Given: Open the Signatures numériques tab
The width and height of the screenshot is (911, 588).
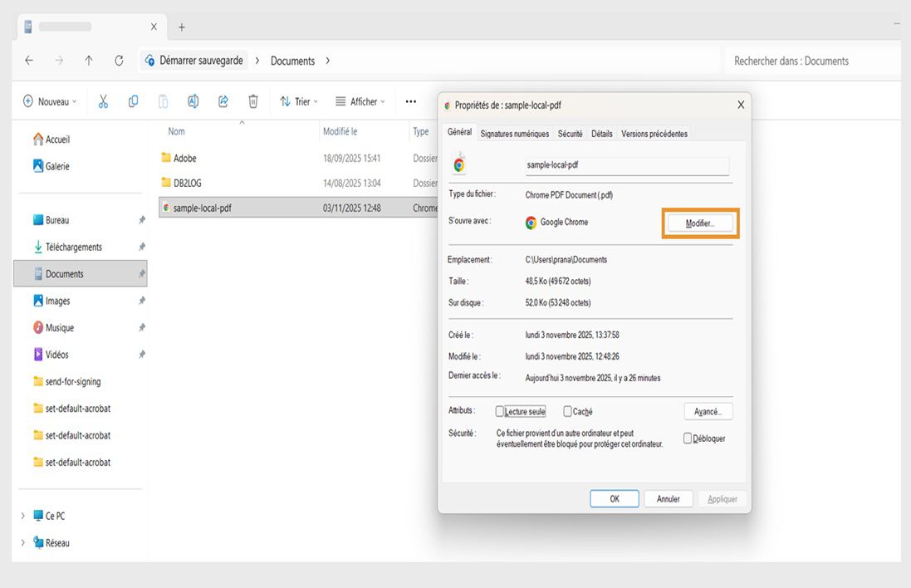Looking at the screenshot, I should [x=514, y=133].
